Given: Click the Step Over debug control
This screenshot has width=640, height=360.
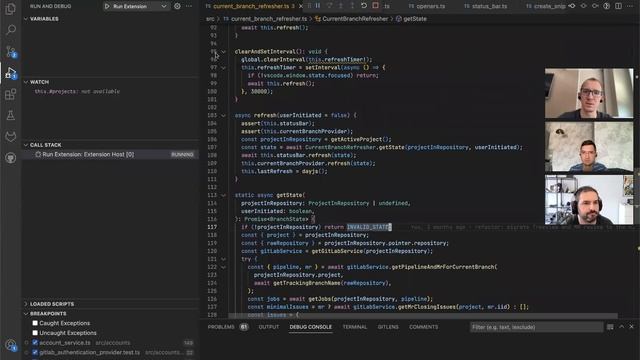Looking at the screenshot, I should pyautogui.click(x=329, y=6).
